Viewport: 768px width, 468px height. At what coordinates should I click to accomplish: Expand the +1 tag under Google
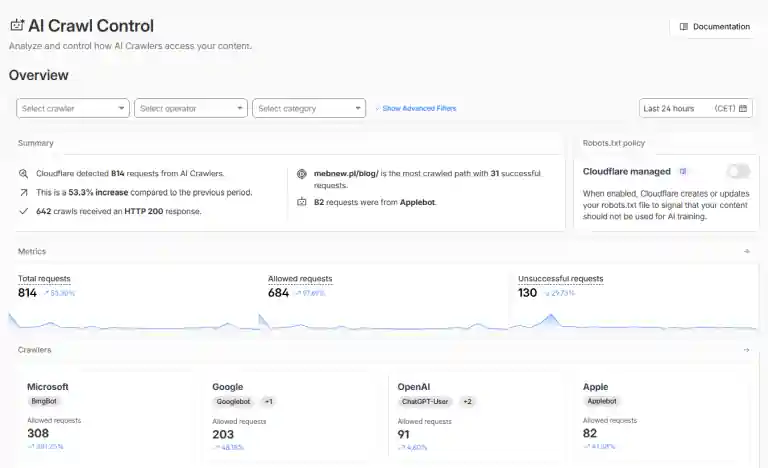(268, 401)
